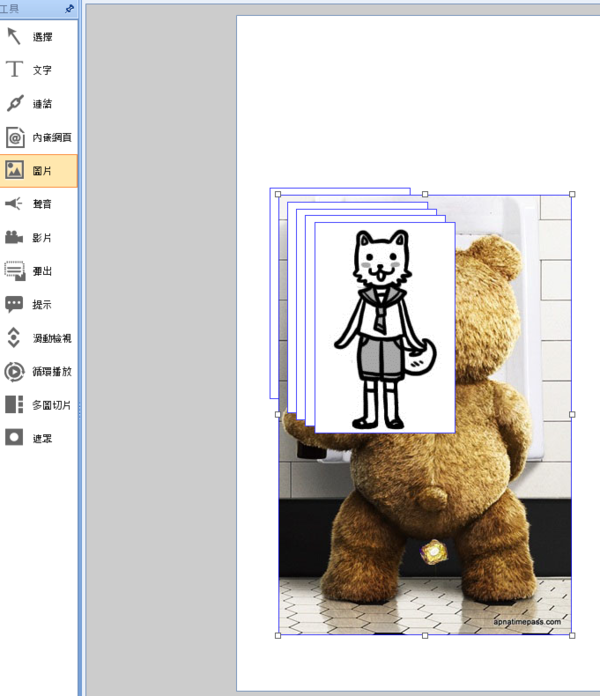Click the bear image's top-right resize handle
Viewport: 600px width, 696px height.
[572, 194]
